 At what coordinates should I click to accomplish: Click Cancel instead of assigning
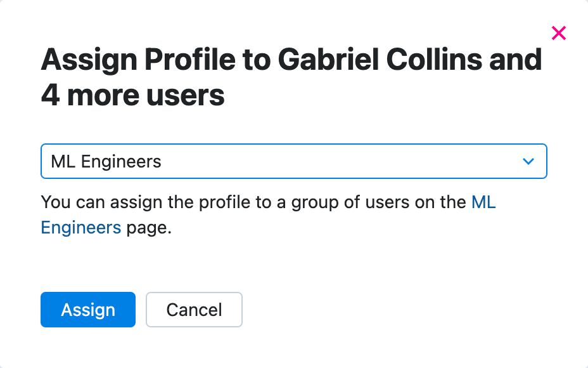tap(194, 310)
